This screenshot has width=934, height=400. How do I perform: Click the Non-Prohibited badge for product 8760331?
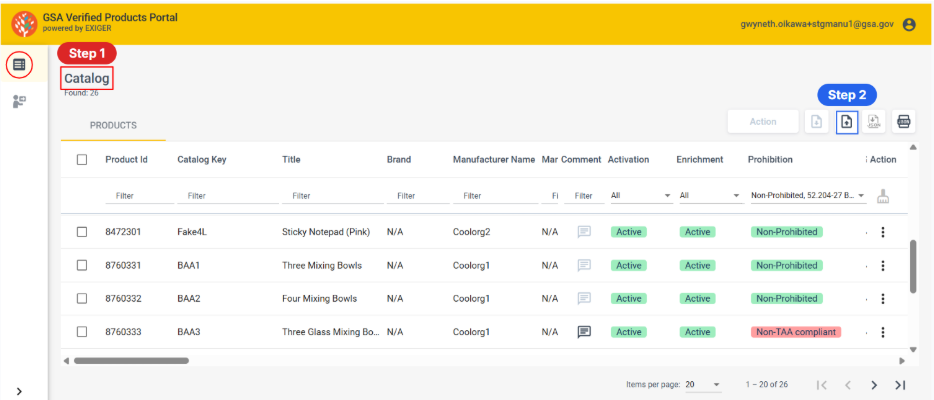click(x=786, y=265)
